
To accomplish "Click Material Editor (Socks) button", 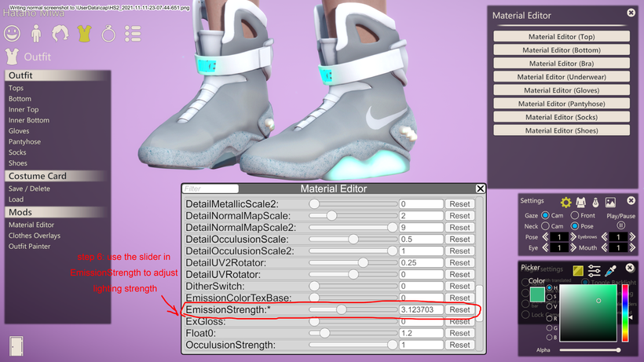I will pyautogui.click(x=562, y=117).
